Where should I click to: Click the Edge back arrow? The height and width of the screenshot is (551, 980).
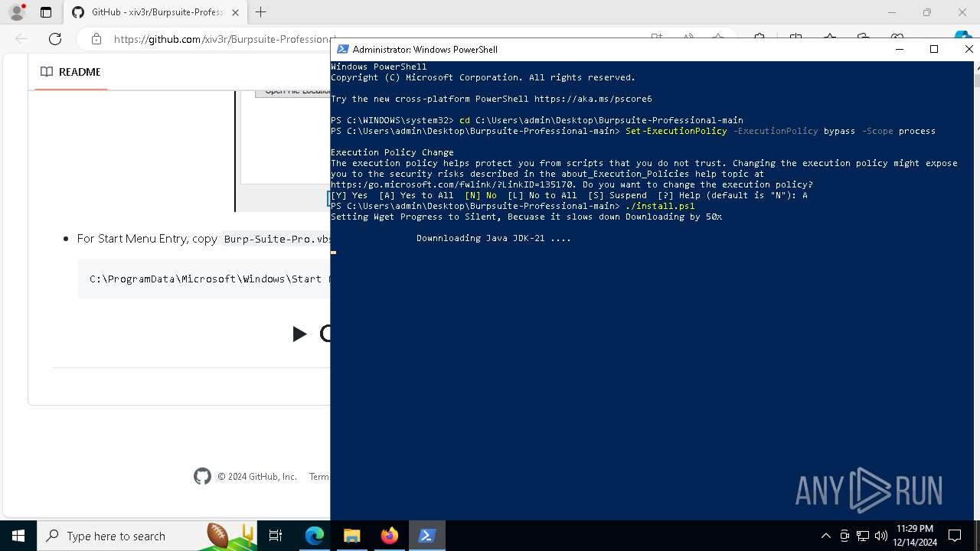pyautogui.click(x=21, y=38)
